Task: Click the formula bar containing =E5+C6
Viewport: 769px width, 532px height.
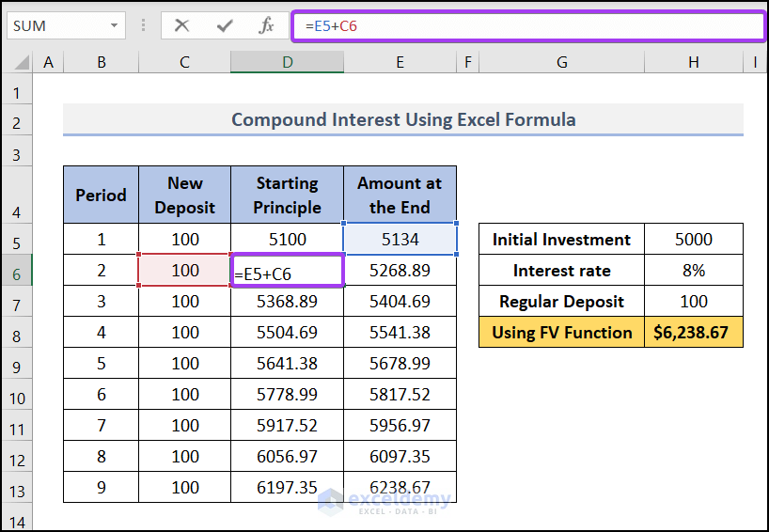Action: [x=526, y=25]
